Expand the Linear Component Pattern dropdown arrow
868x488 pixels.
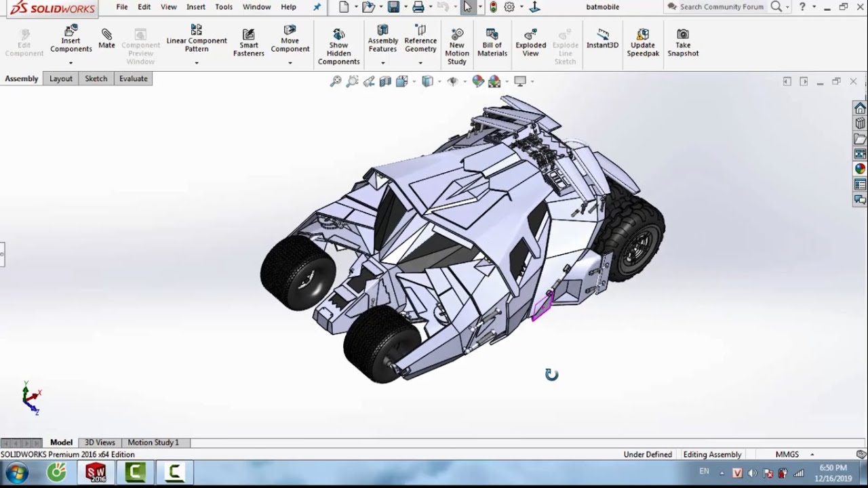(x=197, y=63)
